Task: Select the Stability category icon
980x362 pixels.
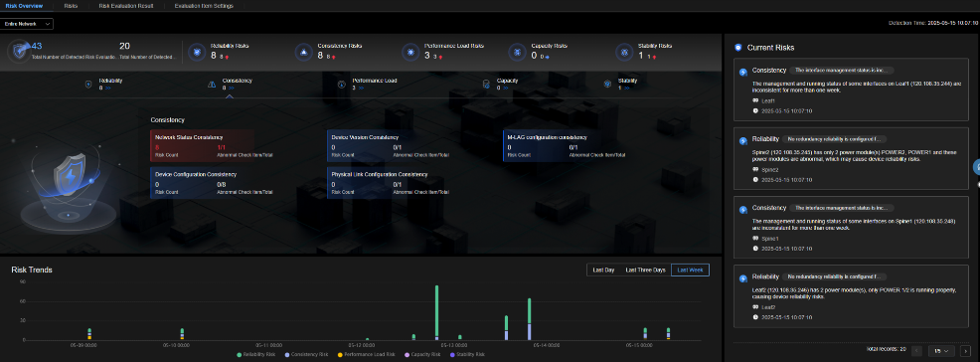Action: pyautogui.click(x=607, y=84)
